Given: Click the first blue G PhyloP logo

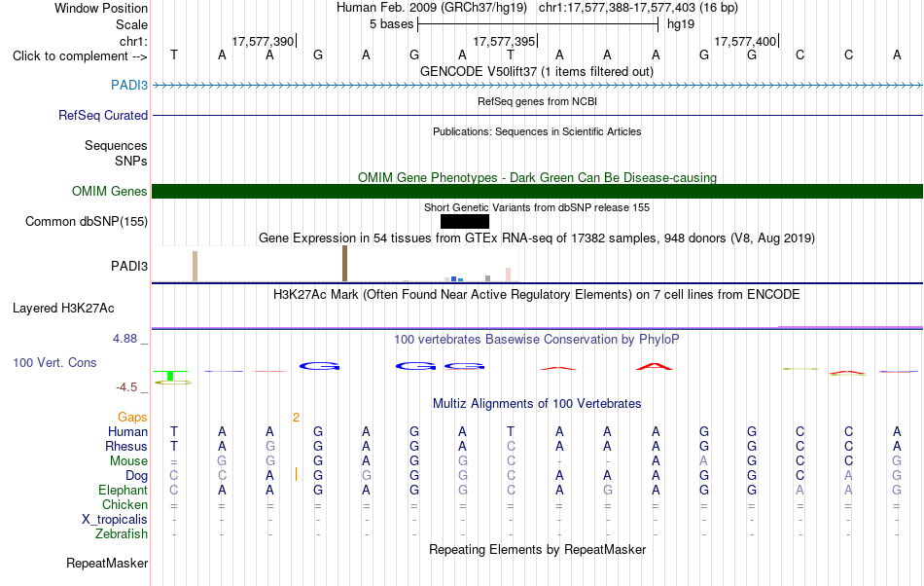Looking at the screenshot, I should (x=319, y=366).
